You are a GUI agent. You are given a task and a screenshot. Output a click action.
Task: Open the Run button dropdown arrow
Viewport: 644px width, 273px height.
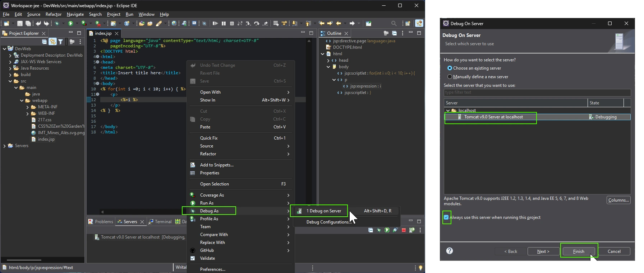[x=77, y=23]
